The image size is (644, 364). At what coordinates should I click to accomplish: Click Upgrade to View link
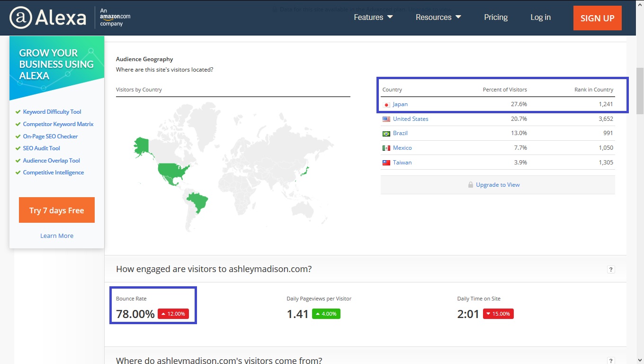498,185
